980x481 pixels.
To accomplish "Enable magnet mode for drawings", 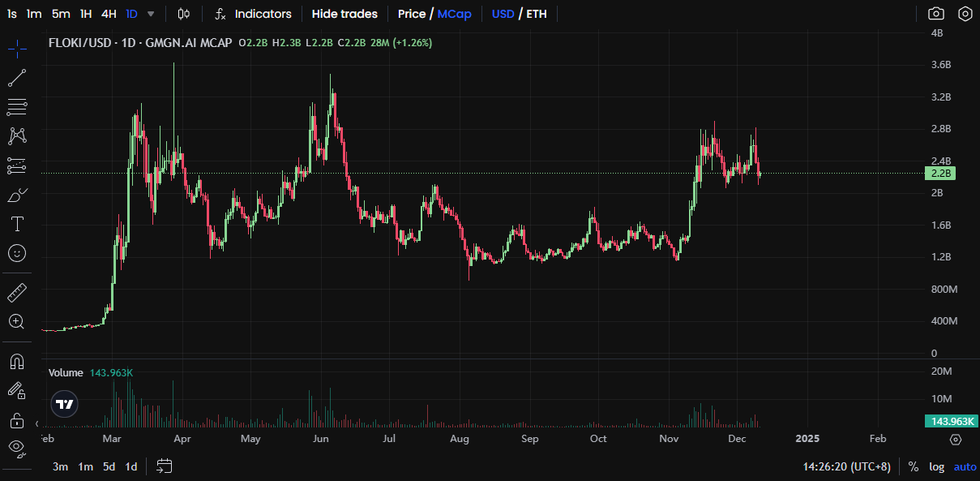I will pos(17,361).
